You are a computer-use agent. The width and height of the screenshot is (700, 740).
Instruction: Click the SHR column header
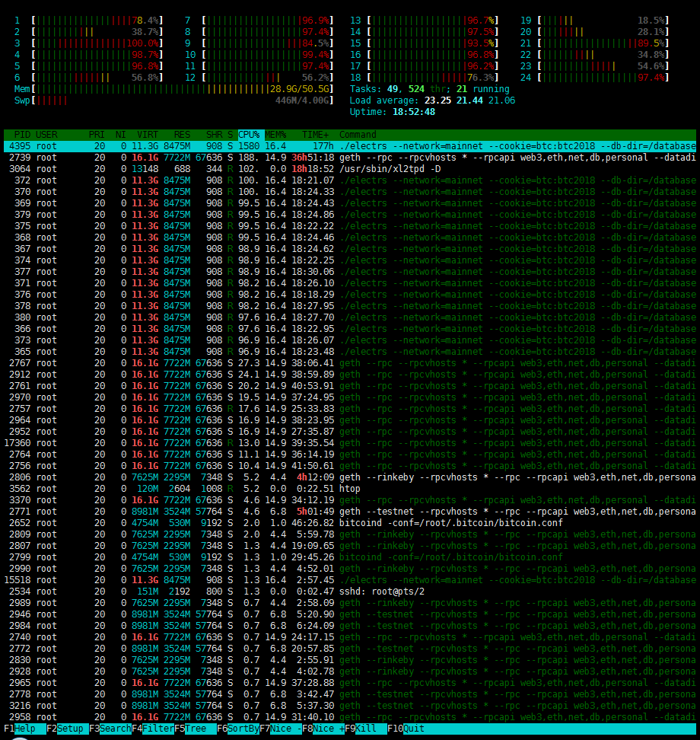(214, 135)
